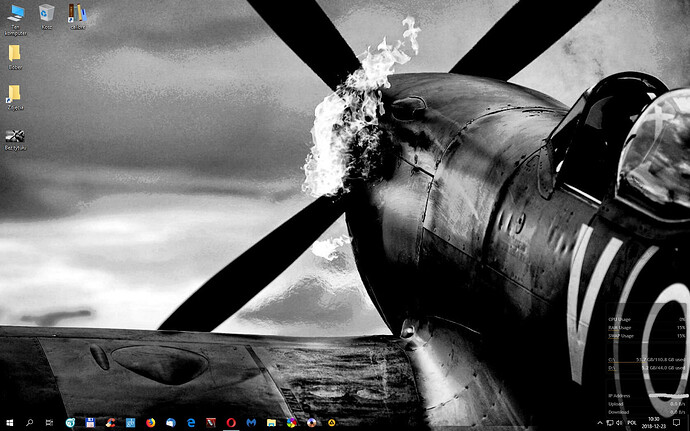Open CCleaner from the taskbar
690x431 pixels.
coord(111,423)
